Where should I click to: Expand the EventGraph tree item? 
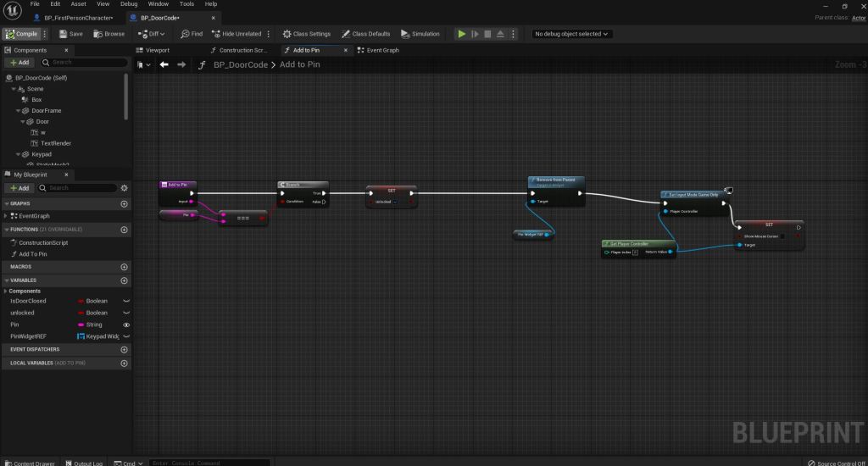[x=6, y=216]
